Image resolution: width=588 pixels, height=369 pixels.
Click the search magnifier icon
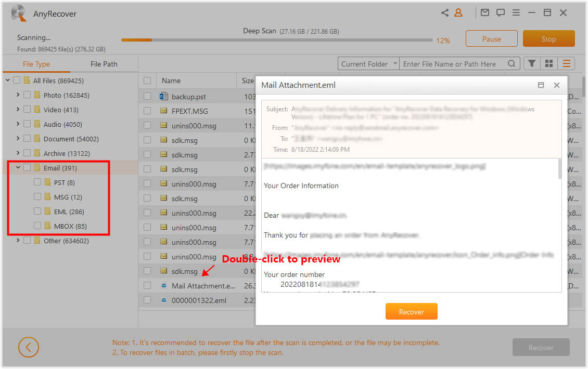pos(512,64)
